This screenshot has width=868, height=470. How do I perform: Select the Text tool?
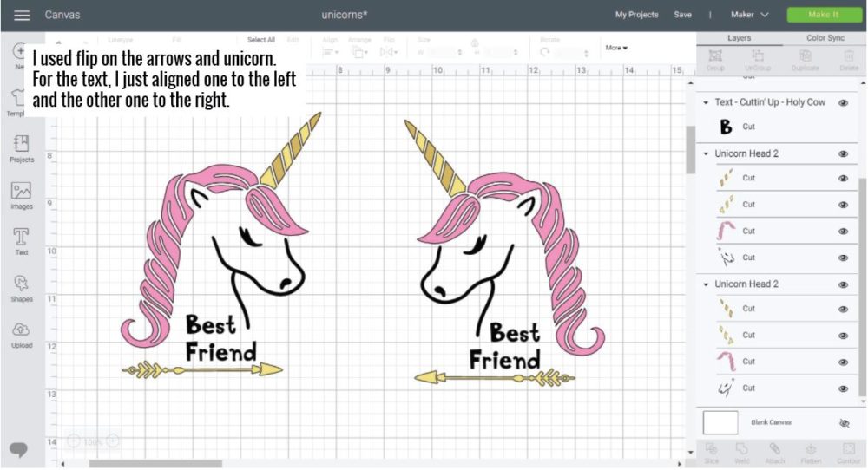pyautogui.click(x=22, y=240)
